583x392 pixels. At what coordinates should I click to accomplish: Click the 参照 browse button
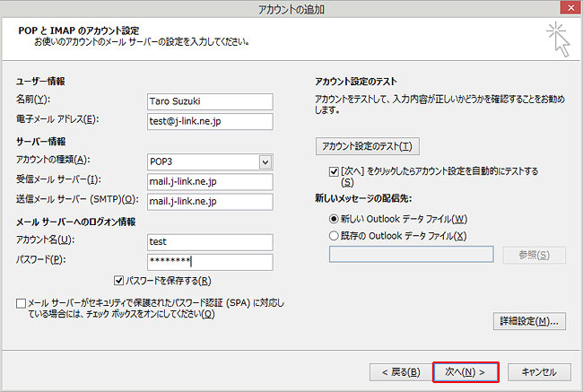[534, 255]
